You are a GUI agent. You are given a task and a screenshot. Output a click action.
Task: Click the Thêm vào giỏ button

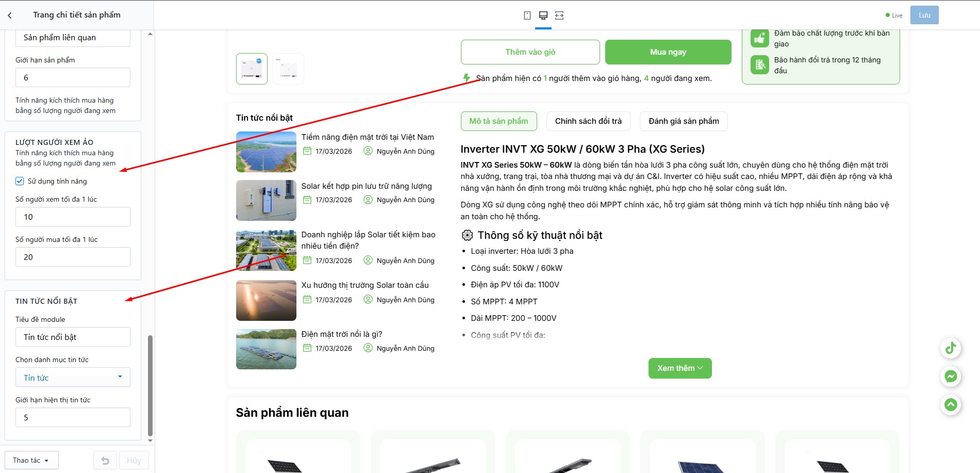coord(530,52)
